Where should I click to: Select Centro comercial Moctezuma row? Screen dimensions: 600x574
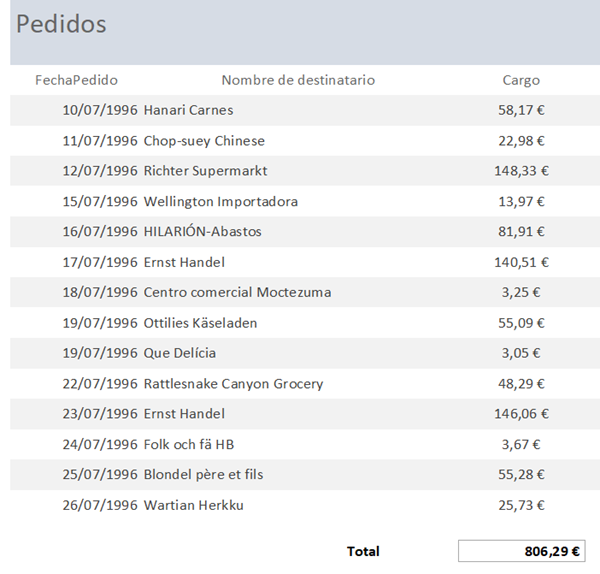(x=237, y=293)
